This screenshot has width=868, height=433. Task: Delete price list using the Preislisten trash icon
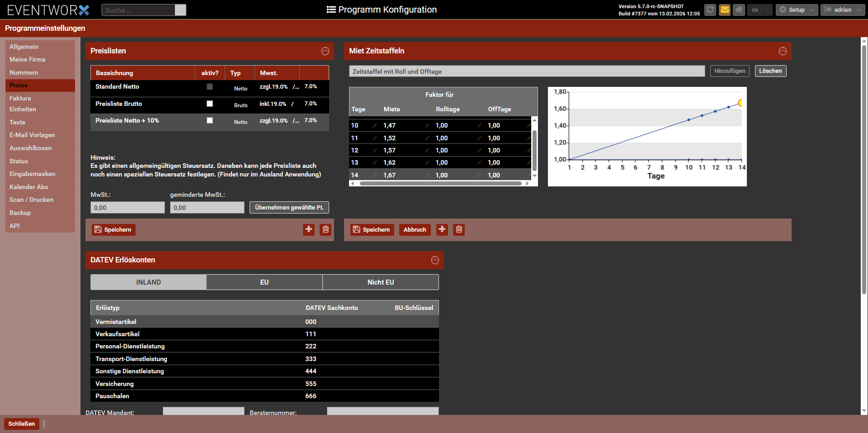tap(325, 229)
